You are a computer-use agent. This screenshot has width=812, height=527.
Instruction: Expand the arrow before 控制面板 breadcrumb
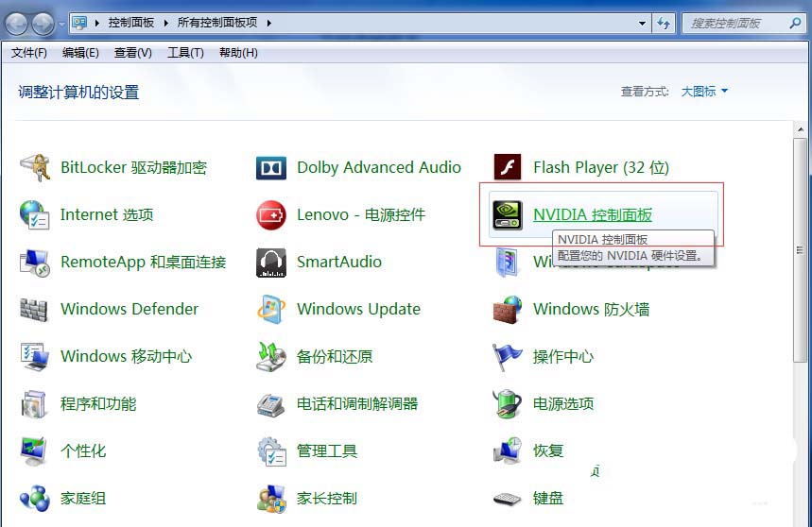pos(96,23)
